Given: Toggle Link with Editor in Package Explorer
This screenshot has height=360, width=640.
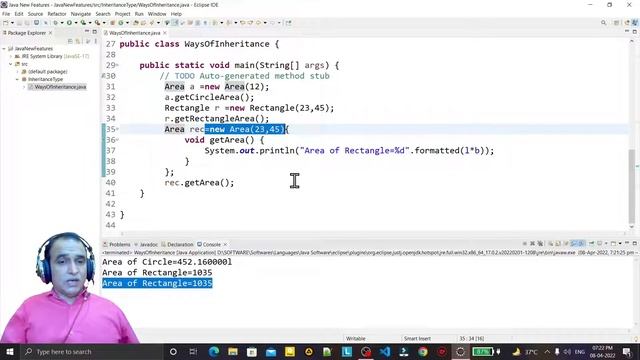Looking at the screenshot, I should [x=78, y=41].
